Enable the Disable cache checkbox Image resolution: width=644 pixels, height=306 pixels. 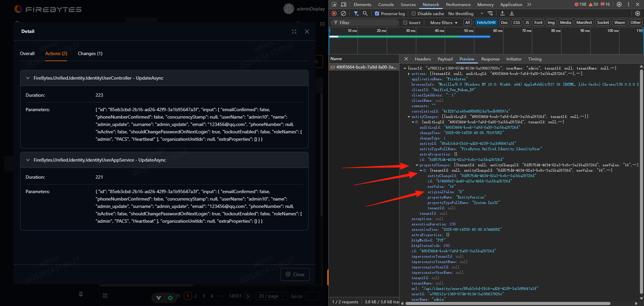pos(414,13)
